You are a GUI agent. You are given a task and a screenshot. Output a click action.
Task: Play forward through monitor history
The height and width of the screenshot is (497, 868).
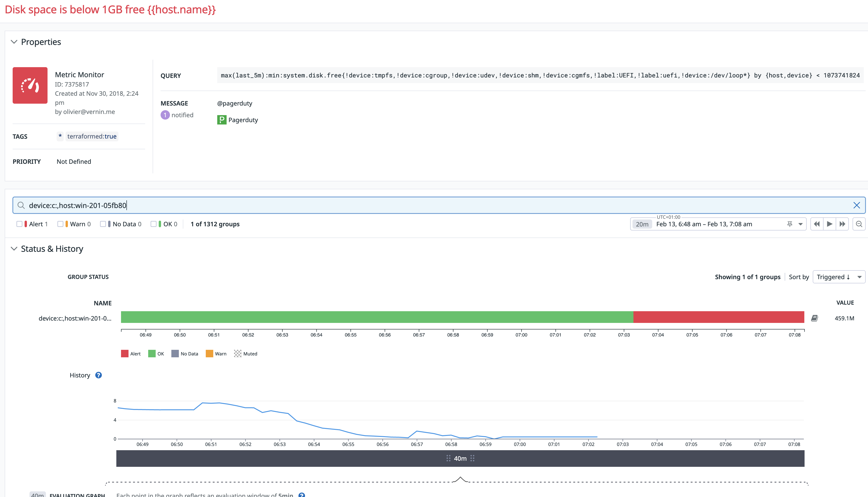point(830,224)
